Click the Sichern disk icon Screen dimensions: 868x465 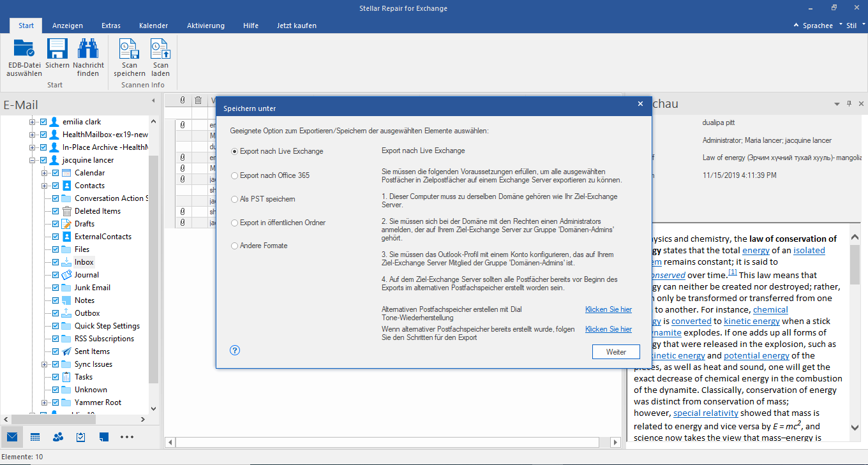point(57,50)
